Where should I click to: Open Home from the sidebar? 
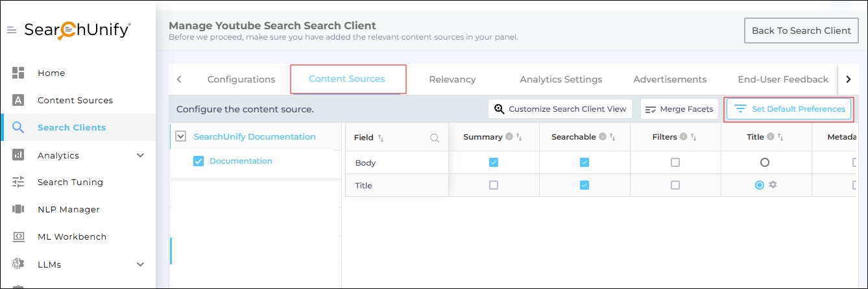pyautogui.click(x=51, y=73)
